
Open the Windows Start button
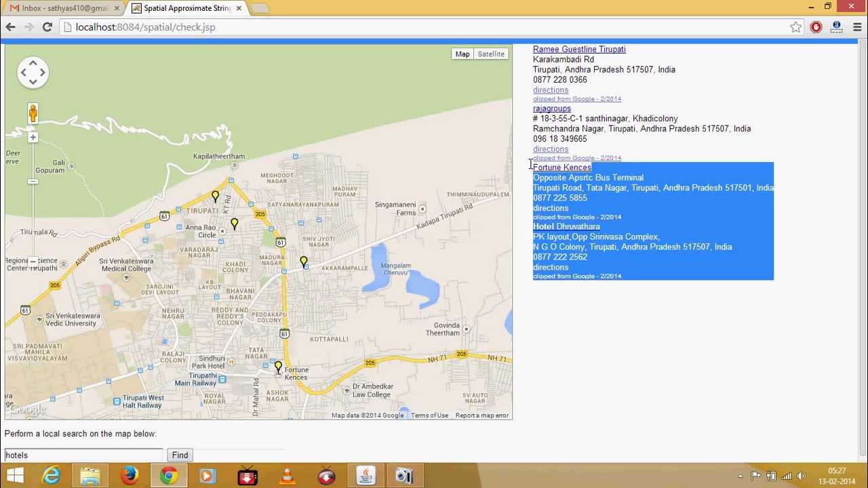[14, 476]
